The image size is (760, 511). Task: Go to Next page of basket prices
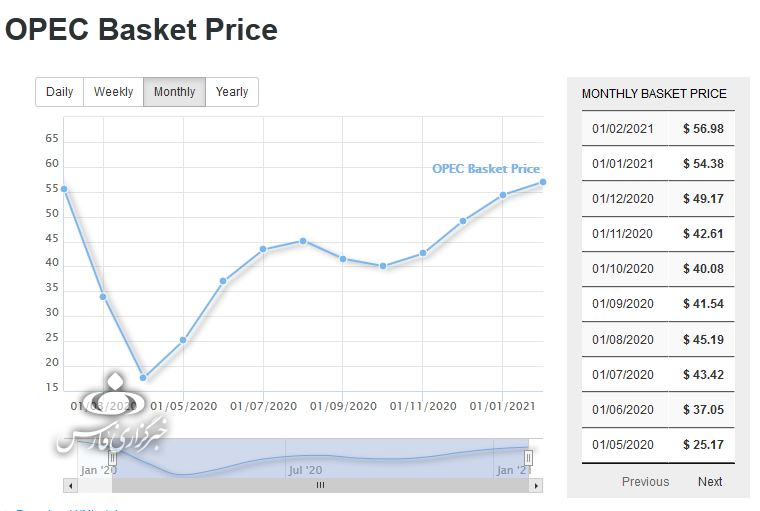point(710,481)
